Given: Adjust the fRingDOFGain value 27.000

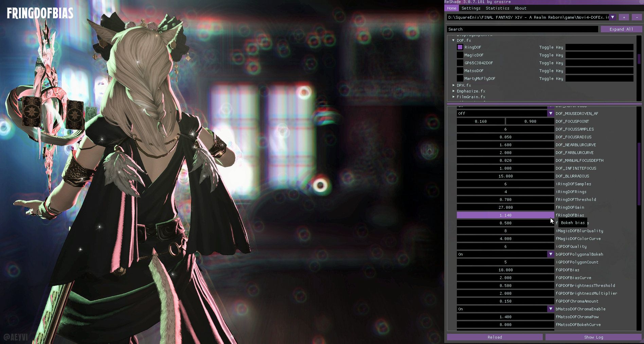Looking at the screenshot, I should (505, 207).
